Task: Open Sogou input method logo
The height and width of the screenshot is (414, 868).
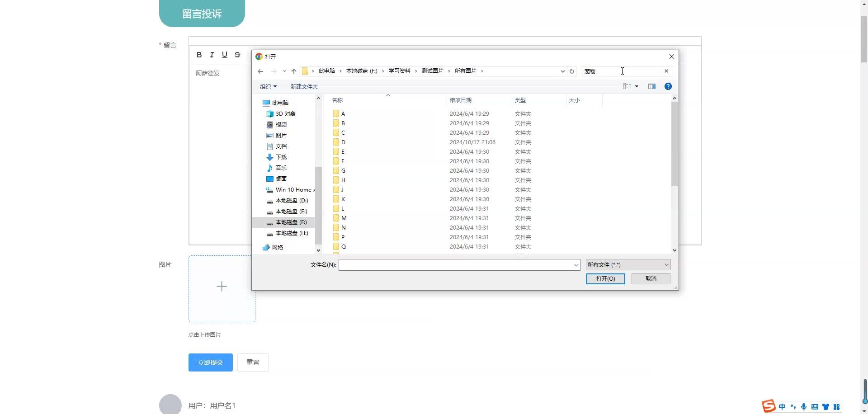Action: click(x=769, y=406)
